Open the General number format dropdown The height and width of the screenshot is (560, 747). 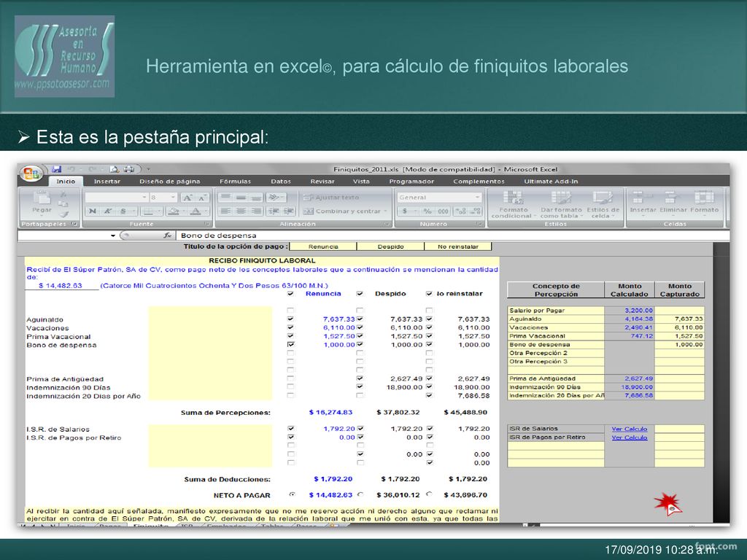tap(477, 197)
